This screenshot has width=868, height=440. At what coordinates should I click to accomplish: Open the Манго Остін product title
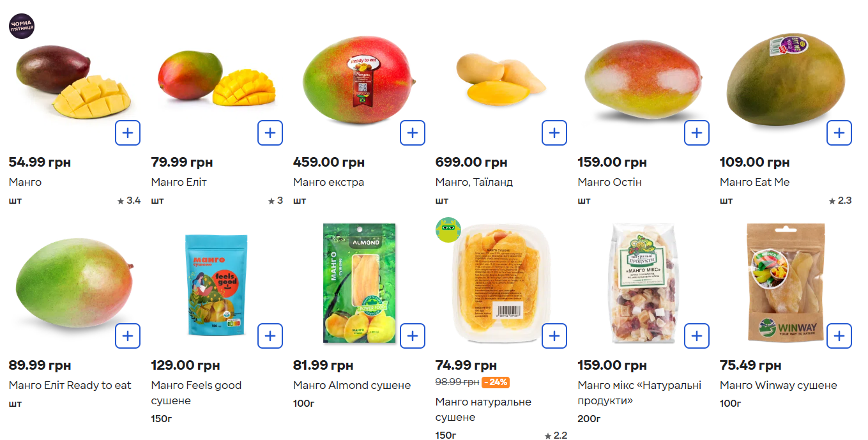coord(609,182)
